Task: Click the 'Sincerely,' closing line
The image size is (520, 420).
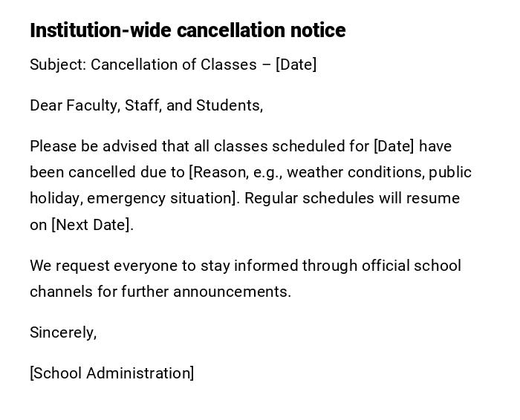Action: pos(63,332)
